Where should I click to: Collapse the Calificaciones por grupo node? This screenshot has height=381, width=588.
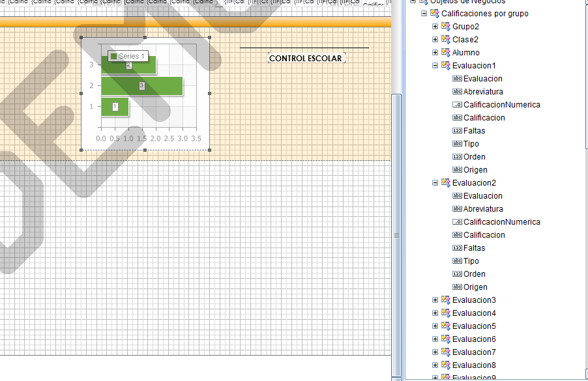424,14
